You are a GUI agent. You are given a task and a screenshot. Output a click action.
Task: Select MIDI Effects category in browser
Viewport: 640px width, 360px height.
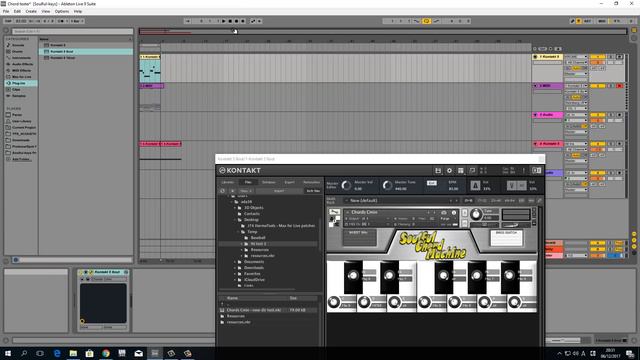click(x=22, y=70)
